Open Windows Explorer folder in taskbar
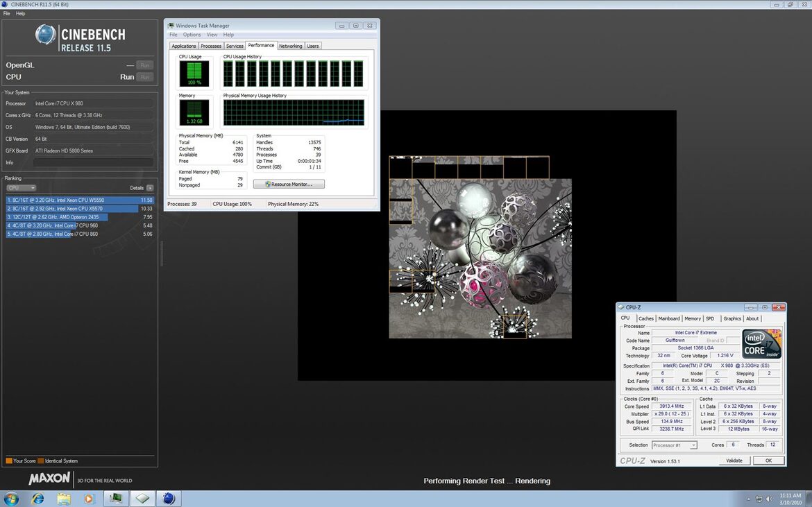The height and width of the screenshot is (507, 812). click(64, 499)
